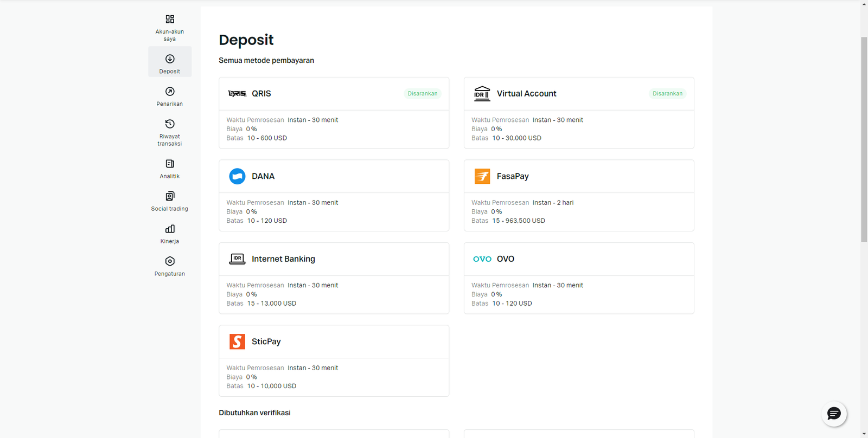
Task: Select the Deposit sidebar menu item
Action: 170,62
